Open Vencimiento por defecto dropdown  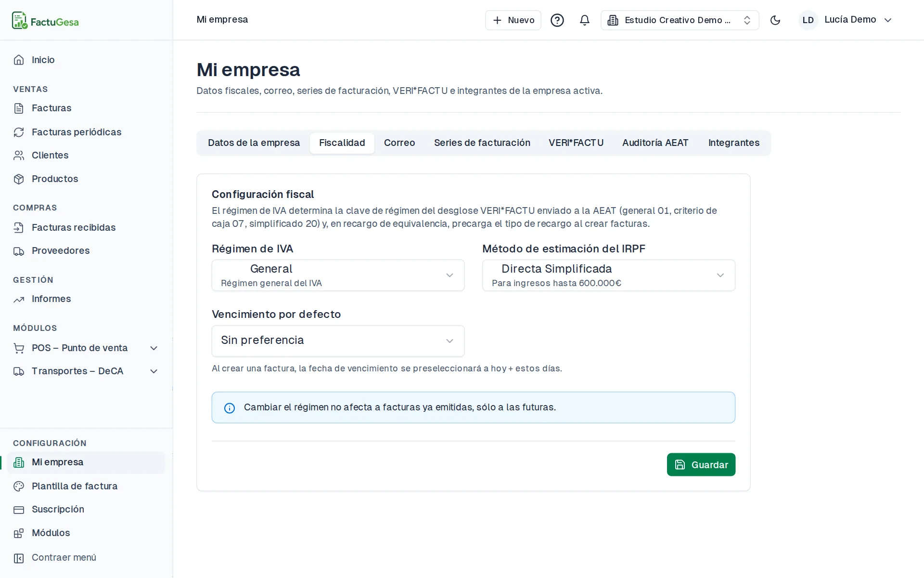[x=338, y=341]
